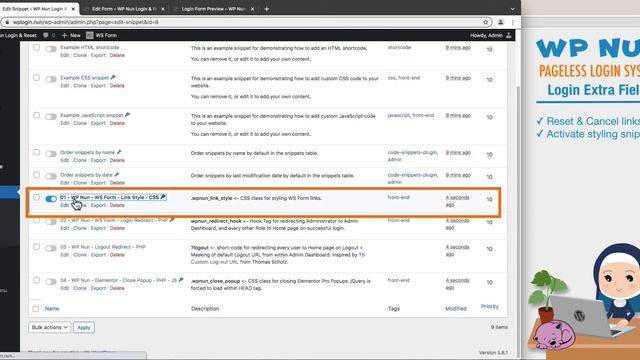
Task: Close the Edit Form browser tab
Action: click(x=163, y=9)
